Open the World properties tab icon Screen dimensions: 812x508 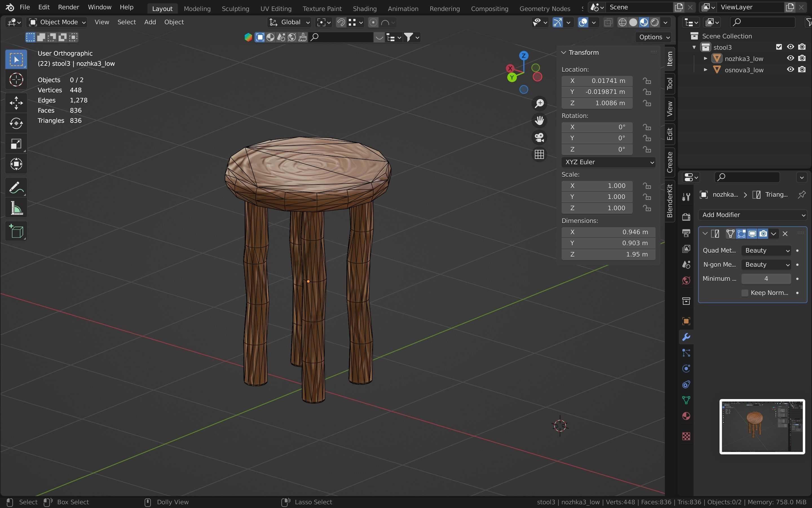click(x=686, y=281)
